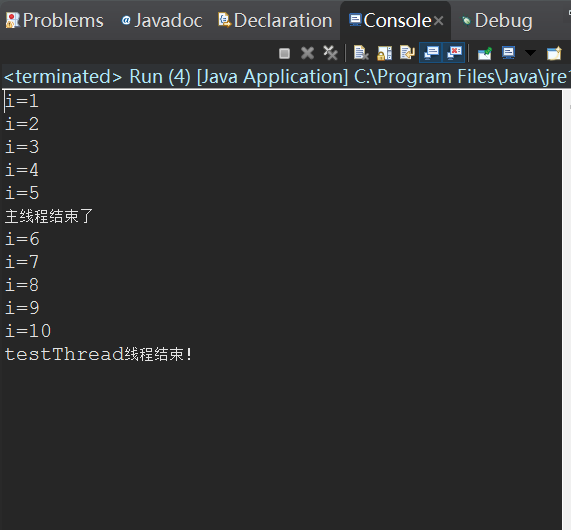Open a new console view

pos(554,53)
